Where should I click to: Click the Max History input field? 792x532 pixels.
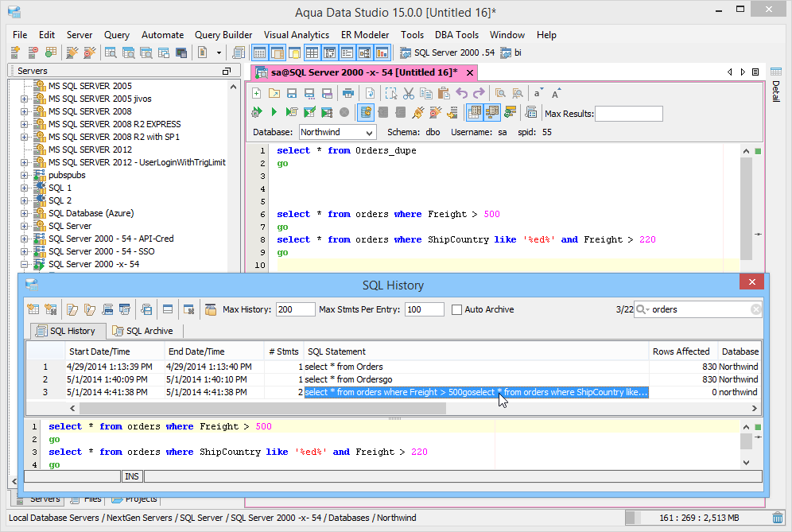click(x=296, y=309)
